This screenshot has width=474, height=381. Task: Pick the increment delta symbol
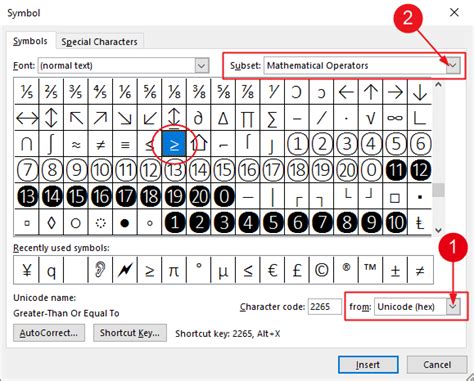point(223,118)
